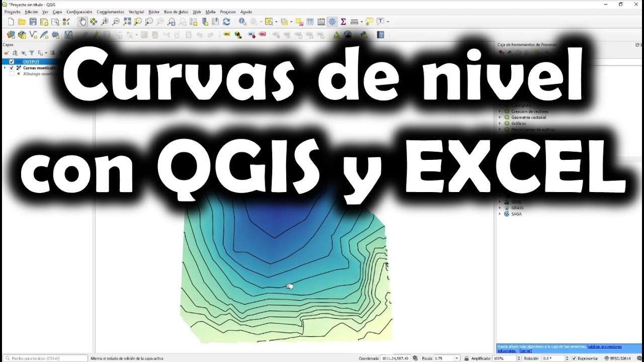
Task: Click the locator search box
Action: click(44, 358)
